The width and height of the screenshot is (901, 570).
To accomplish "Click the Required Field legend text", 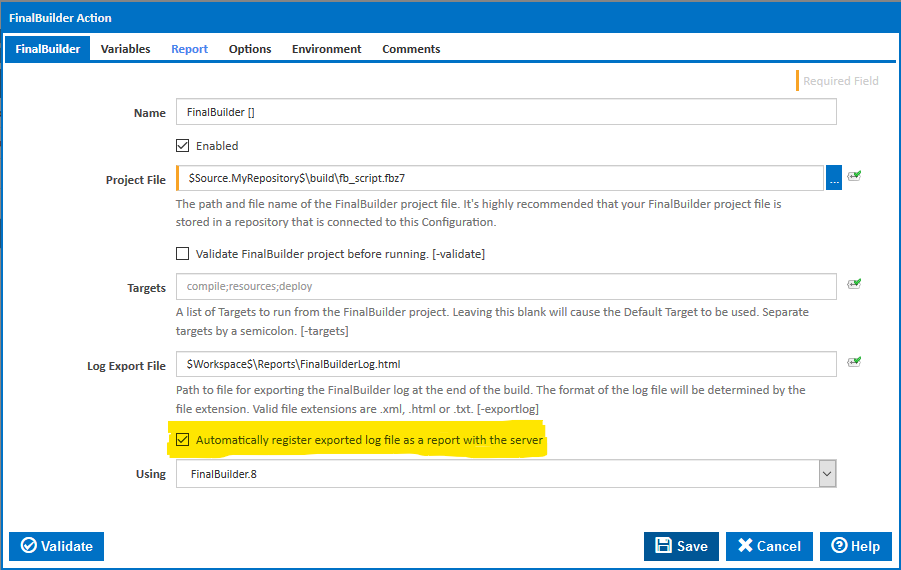I will pyautogui.click(x=841, y=81).
